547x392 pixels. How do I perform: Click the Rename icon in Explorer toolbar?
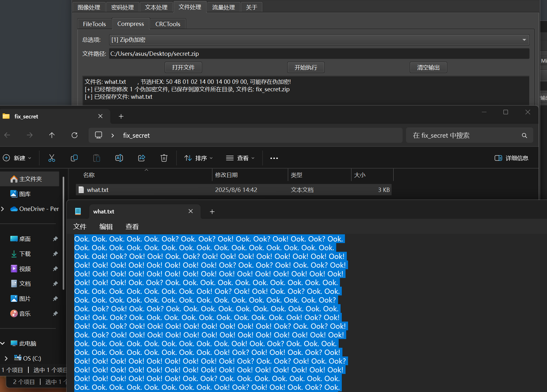(119, 158)
